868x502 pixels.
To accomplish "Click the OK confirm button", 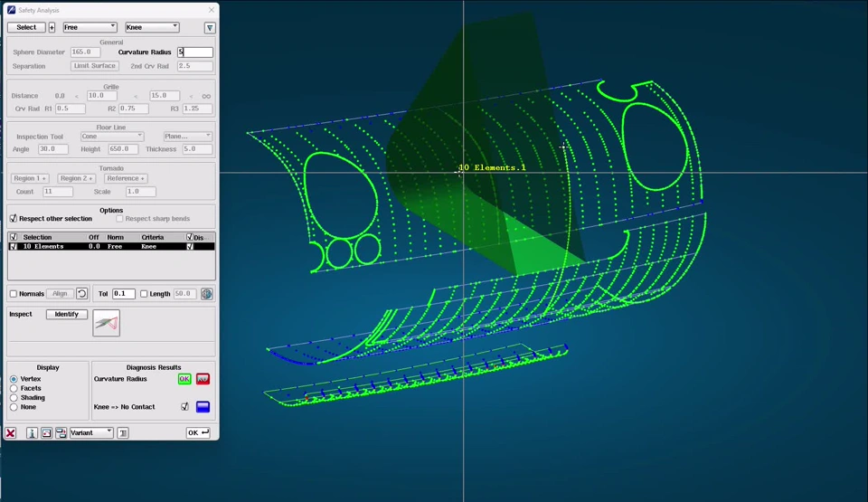I will coord(198,432).
